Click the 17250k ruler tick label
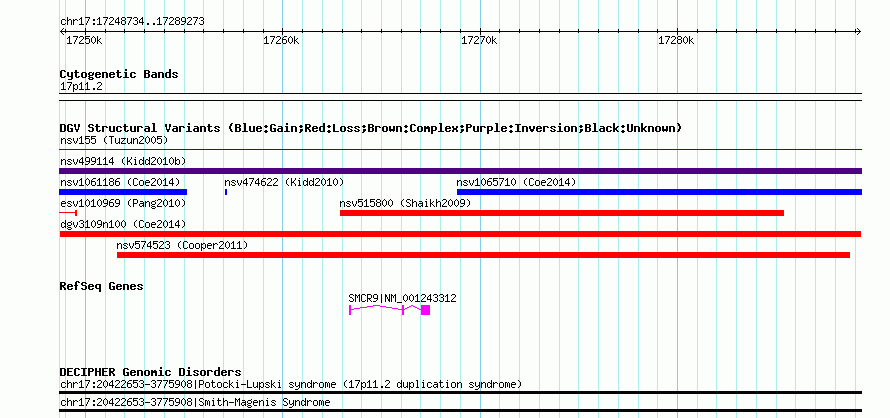This screenshot has height=418, width=890. pyautogui.click(x=84, y=41)
